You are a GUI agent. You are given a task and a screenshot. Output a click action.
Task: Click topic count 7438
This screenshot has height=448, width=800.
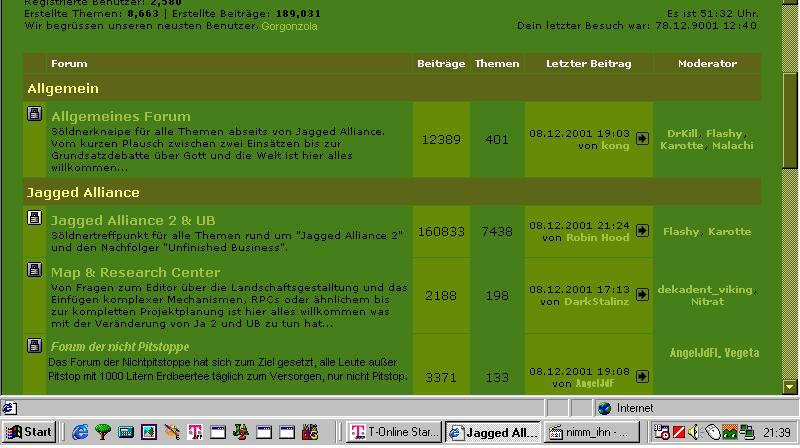point(497,232)
